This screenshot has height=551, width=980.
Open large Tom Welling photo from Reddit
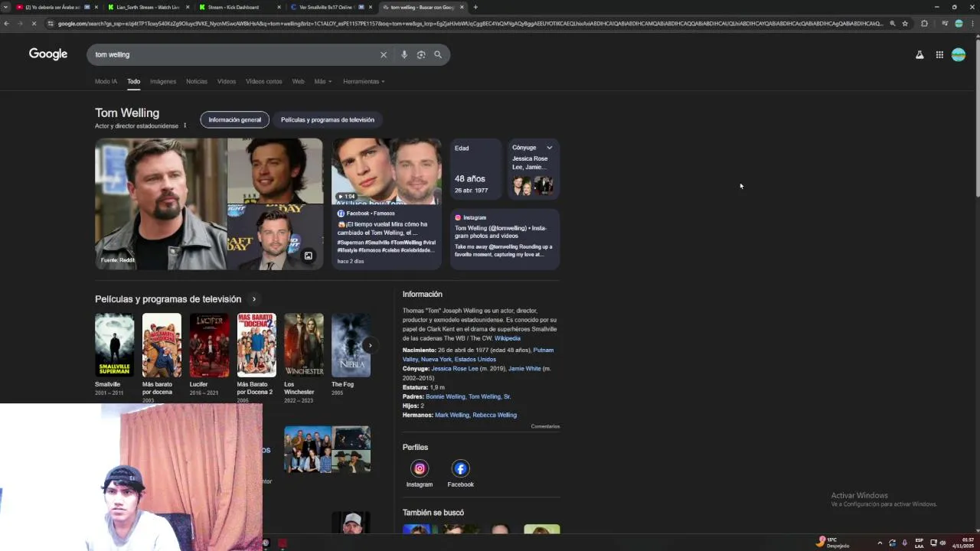tap(161, 204)
